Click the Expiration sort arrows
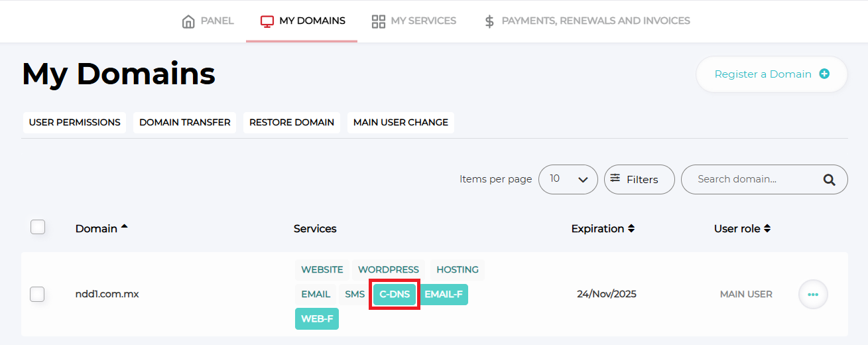This screenshot has height=345, width=868. (631, 228)
